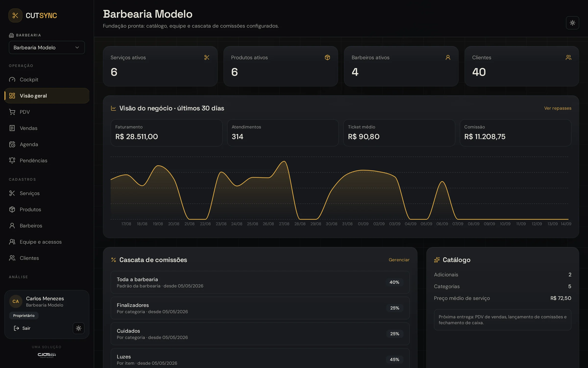Viewport: 588px width, 368px height.
Task: Click sparkle icon beside Catálogo heading
Action: (x=437, y=260)
